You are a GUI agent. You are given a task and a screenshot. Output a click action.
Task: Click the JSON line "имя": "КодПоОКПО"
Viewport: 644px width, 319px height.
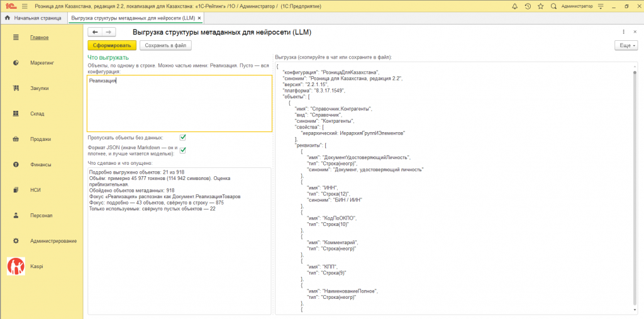click(332, 218)
